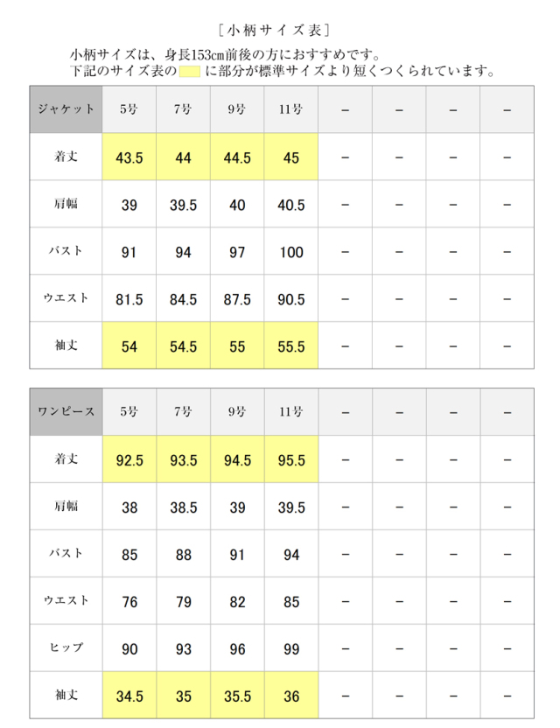
Task: Click the highlighted jacket sleeve value 54.5
Action: point(184,346)
